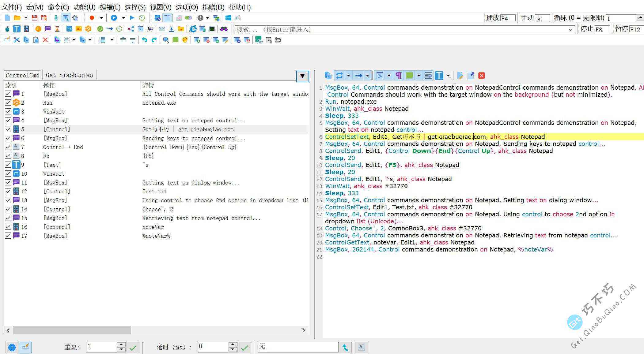Uncheck row 2 Run checkbox
The width and height of the screenshot is (644, 354).
point(8,102)
